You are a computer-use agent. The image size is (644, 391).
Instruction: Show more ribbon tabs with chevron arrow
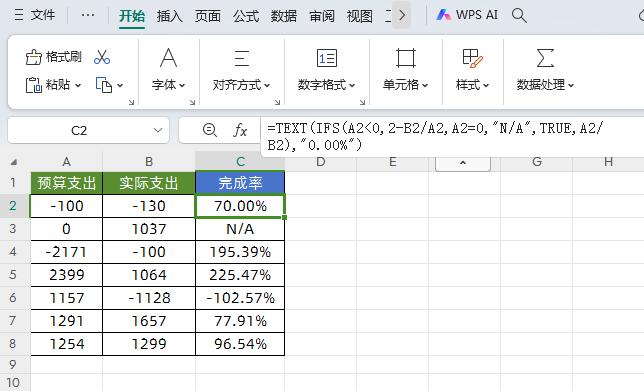(x=401, y=16)
